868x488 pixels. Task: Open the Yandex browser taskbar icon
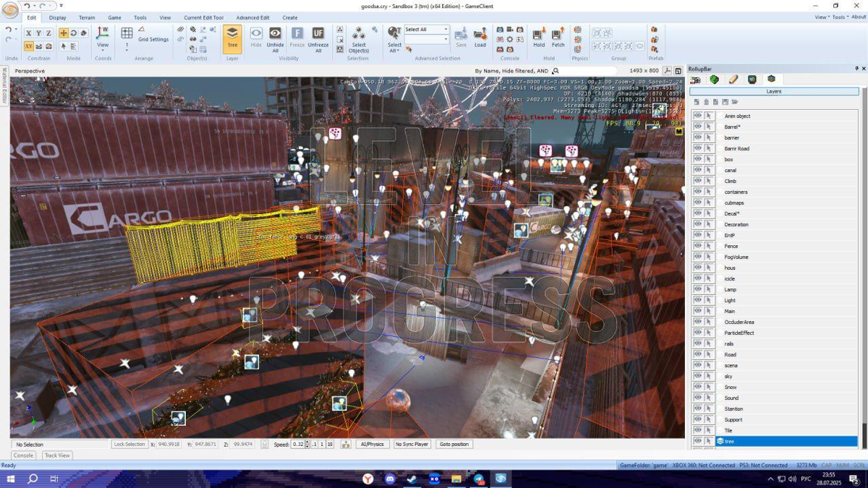(368, 479)
